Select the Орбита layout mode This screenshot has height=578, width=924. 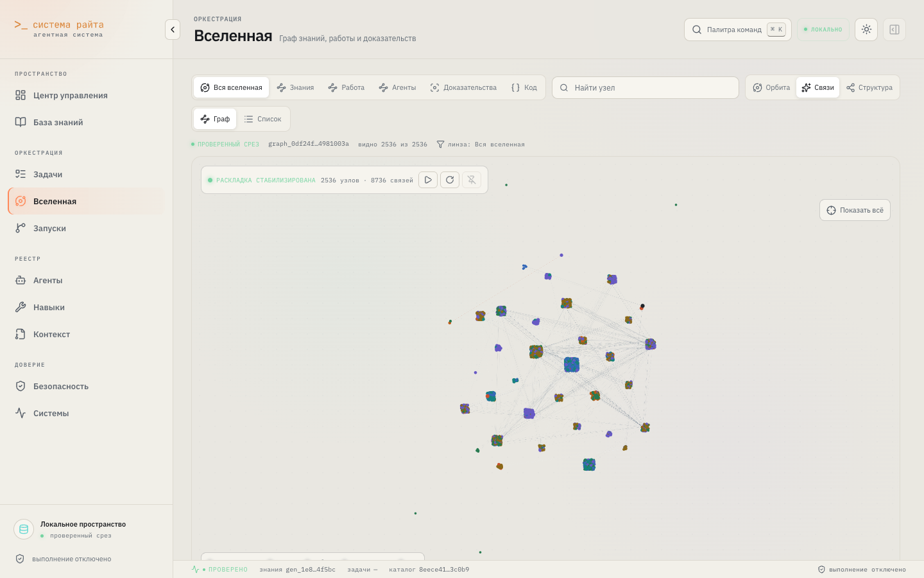(x=771, y=87)
